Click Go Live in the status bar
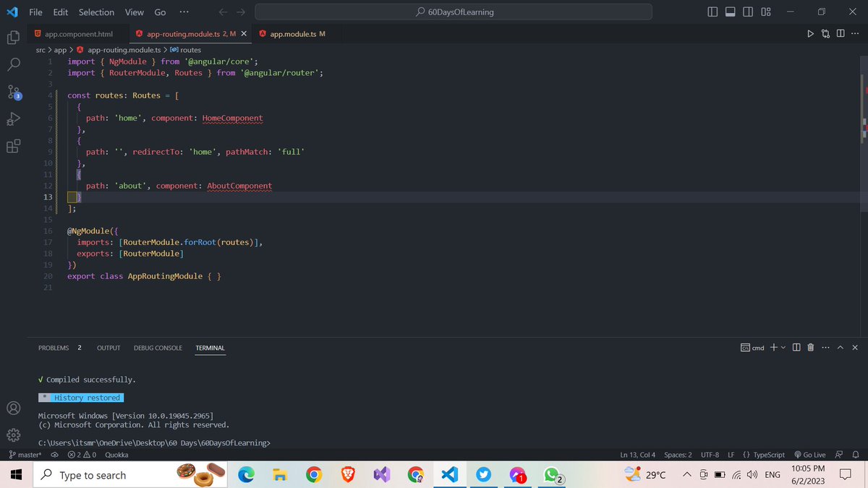 tap(809, 454)
